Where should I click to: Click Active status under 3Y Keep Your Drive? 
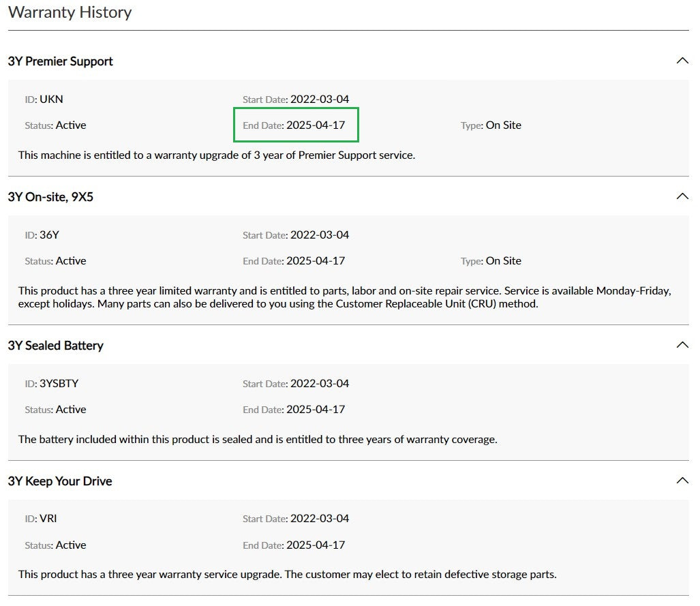coord(71,545)
